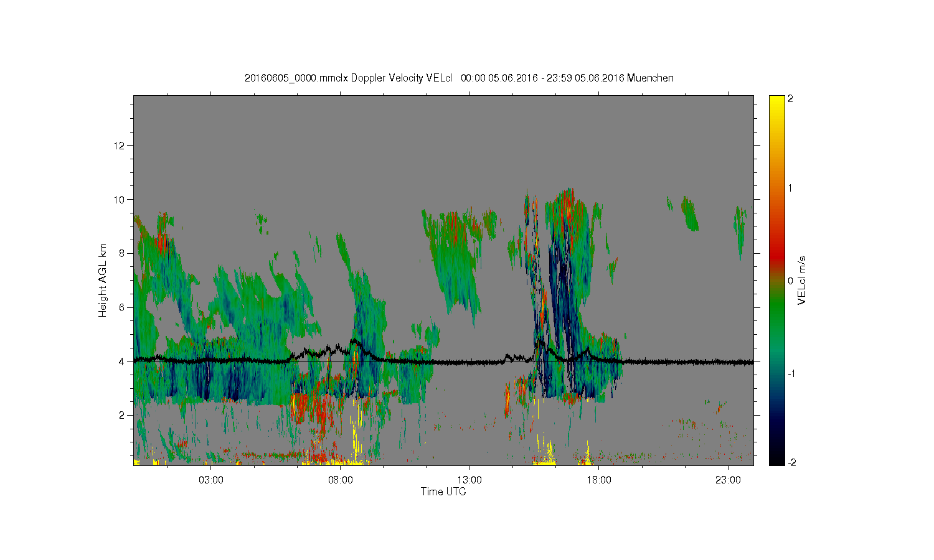
Task: Click the colorbar tick label 0
Action: pos(791,281)
